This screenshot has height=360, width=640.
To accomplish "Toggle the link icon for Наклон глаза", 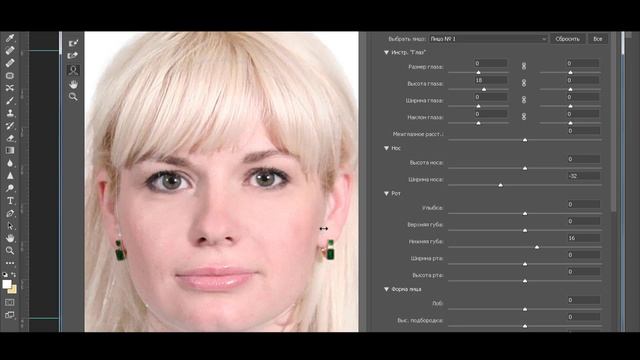I will click(524, 116).
